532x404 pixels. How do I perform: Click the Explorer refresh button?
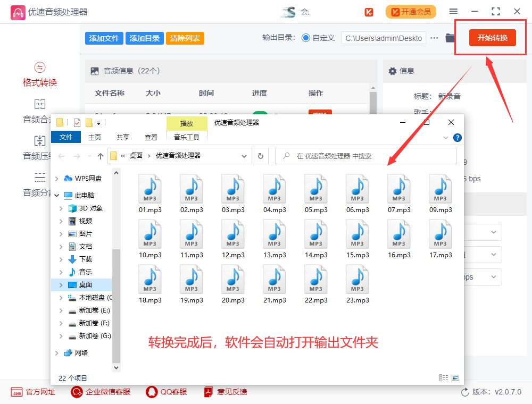(x=261, y=156)
